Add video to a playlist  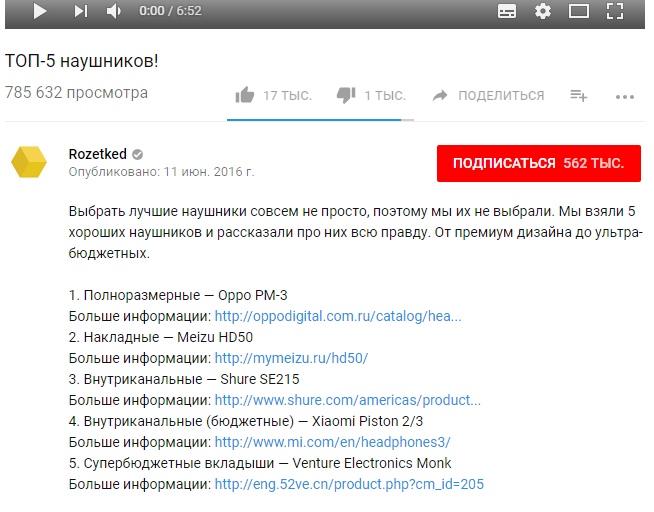579,95
